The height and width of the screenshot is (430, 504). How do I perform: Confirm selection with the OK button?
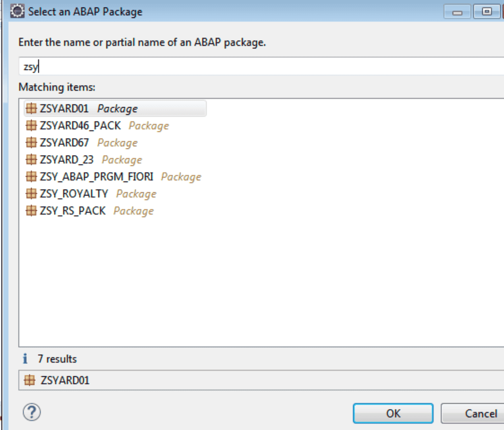[x=393, y=413]
